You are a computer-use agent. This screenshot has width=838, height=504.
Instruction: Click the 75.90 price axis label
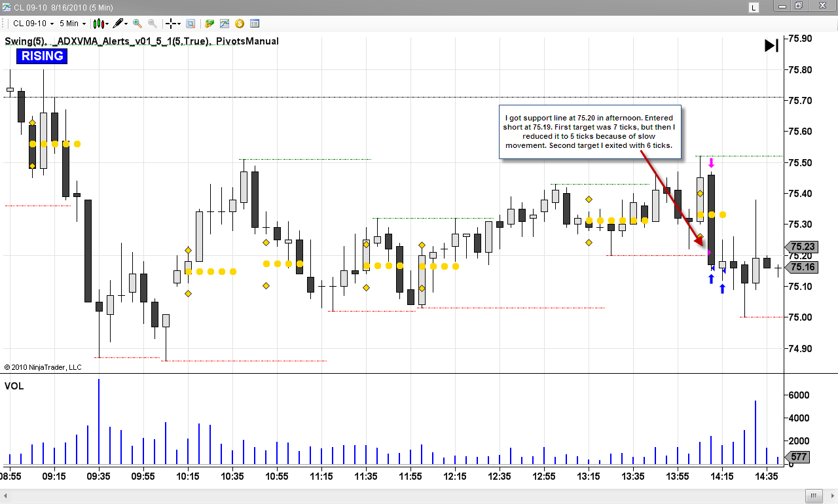coord(801,39)
